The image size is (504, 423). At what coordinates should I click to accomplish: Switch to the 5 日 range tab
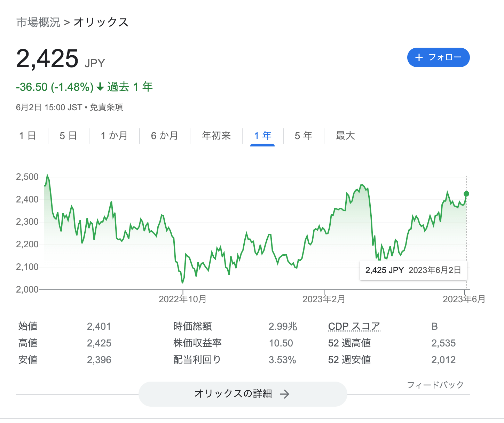click(68, 136)
